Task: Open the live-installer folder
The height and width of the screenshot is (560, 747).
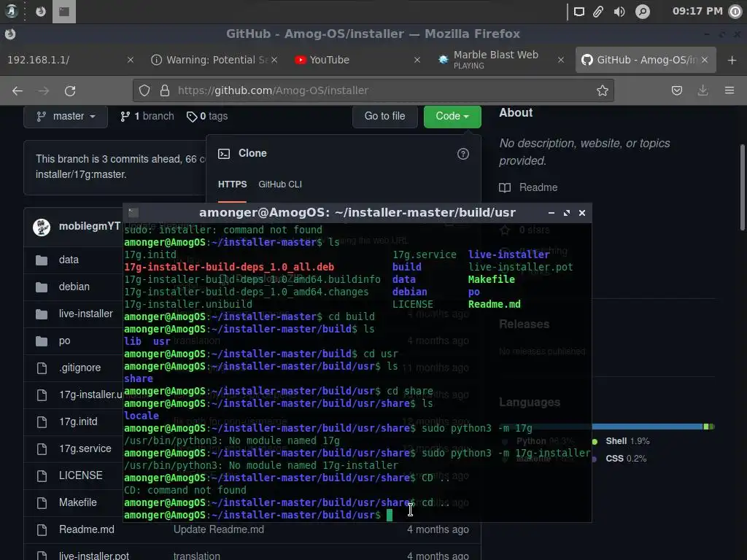Action: [x=86, y=314]
